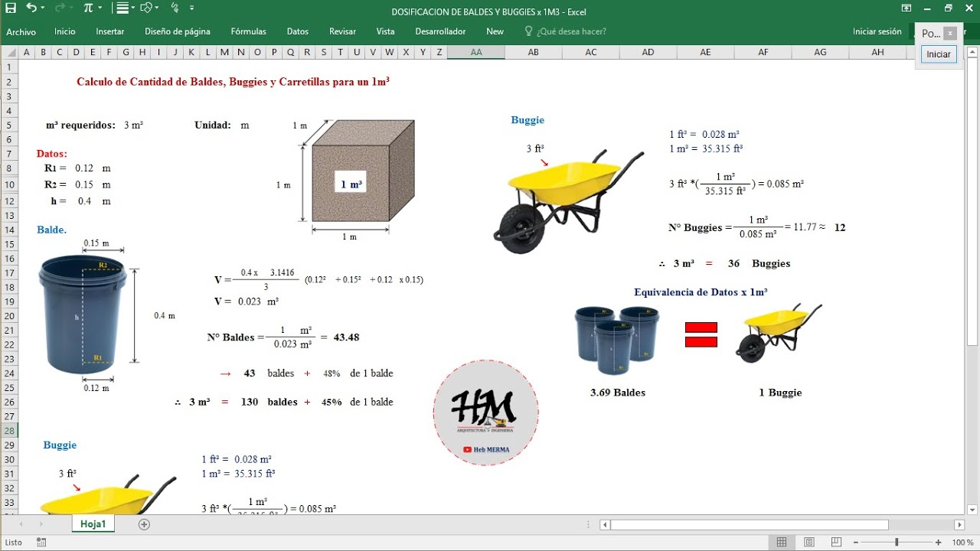Click next sheet navigation arrow

[41, 524]
